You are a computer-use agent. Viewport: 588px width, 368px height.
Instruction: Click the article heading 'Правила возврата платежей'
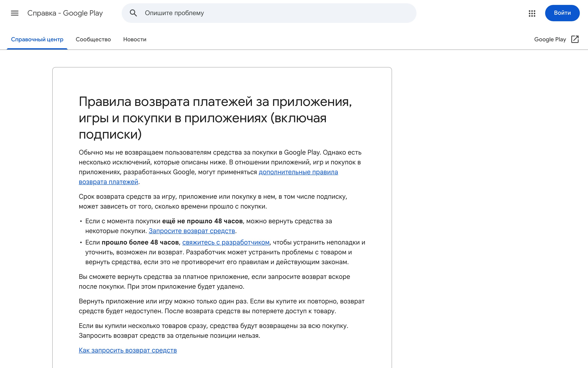[x=215, y=118]
